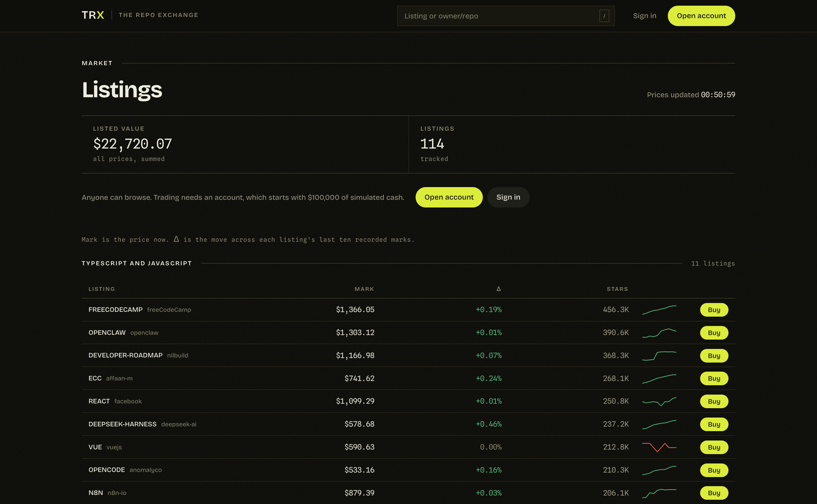Open OPENCLAW sparkline chart

(659, 333)
